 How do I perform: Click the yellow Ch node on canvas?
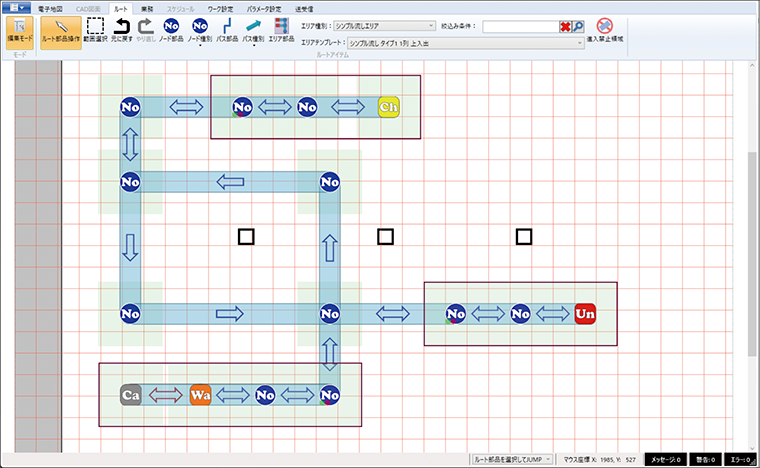pos(389,106)
